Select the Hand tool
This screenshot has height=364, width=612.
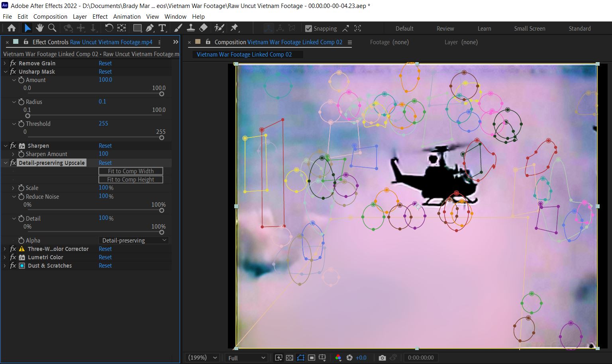(x=39, y=28)
